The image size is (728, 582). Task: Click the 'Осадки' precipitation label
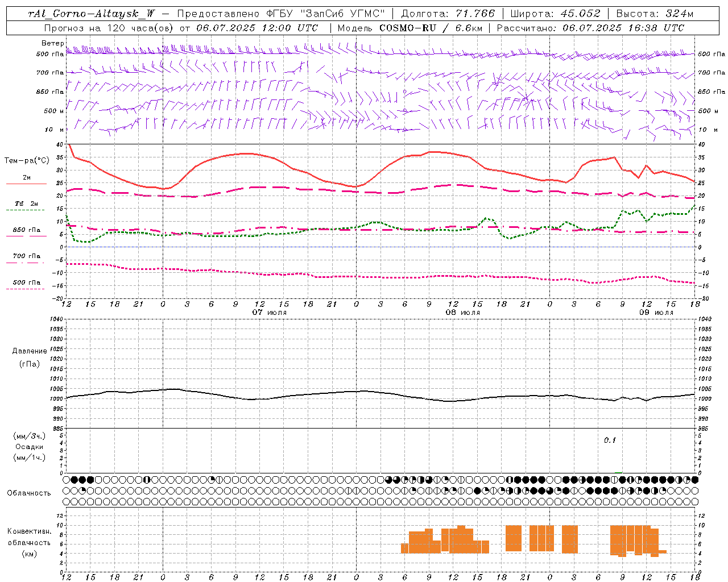[30, 447]
